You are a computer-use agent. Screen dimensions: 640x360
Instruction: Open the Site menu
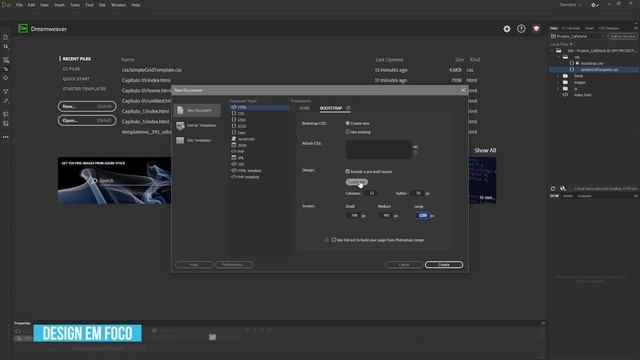102,5
